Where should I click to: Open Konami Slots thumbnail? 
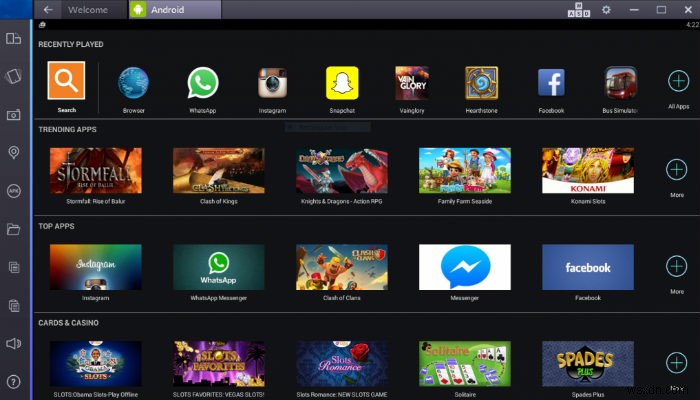588,171
